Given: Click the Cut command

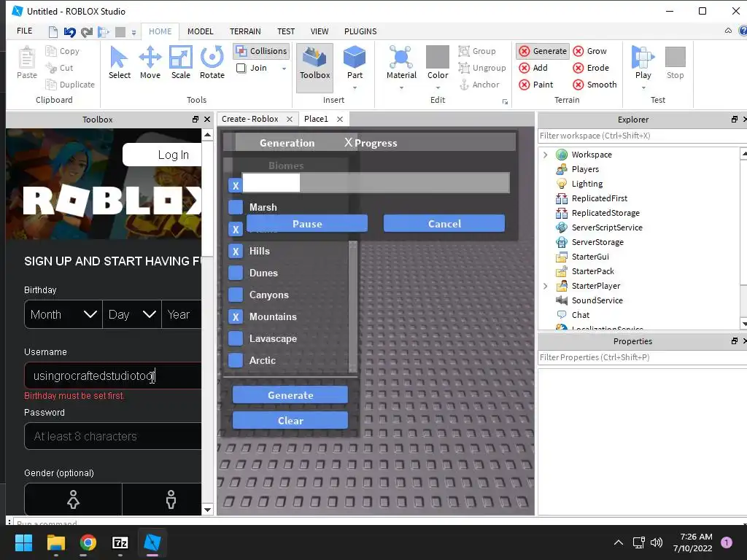Looking at the screenshot, I should (60, 68).
